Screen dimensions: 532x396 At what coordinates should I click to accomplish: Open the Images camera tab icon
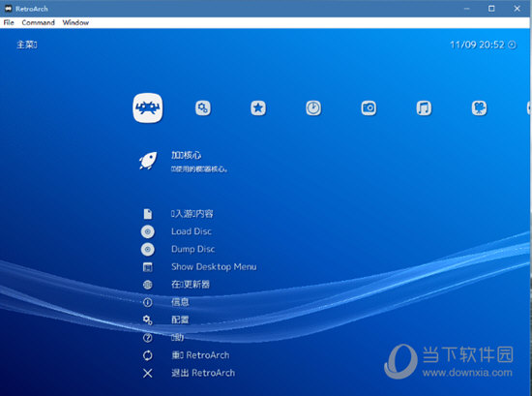(369, 108)
